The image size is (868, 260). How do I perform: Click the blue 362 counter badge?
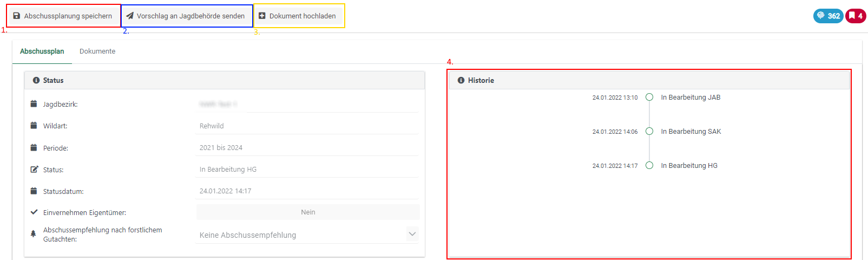[x=828, y=16]
